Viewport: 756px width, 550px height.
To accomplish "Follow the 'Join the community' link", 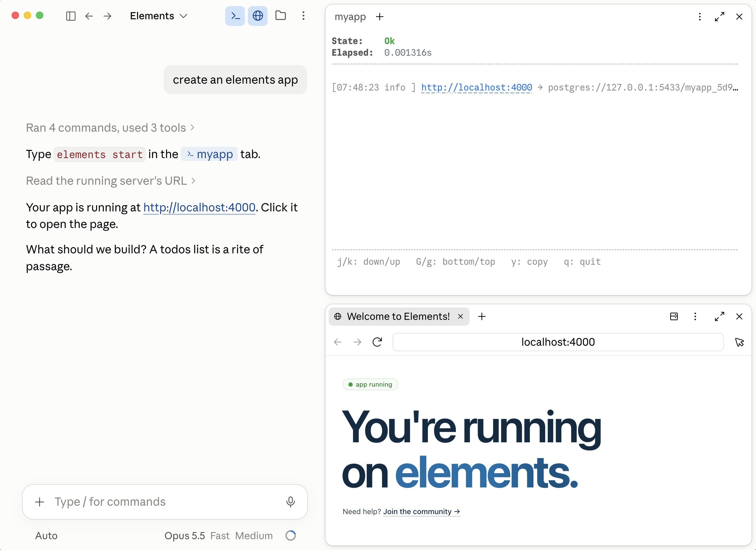I will (421, 512).
